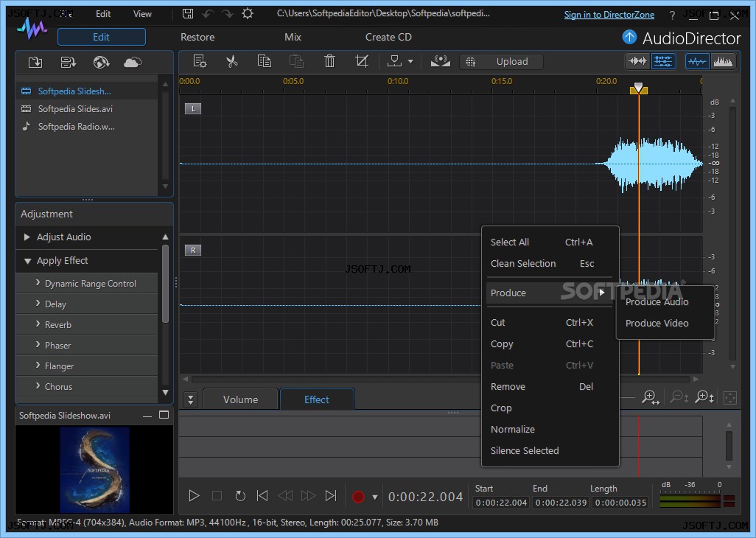Click the Trim scissors tool icon

(232, 61)
